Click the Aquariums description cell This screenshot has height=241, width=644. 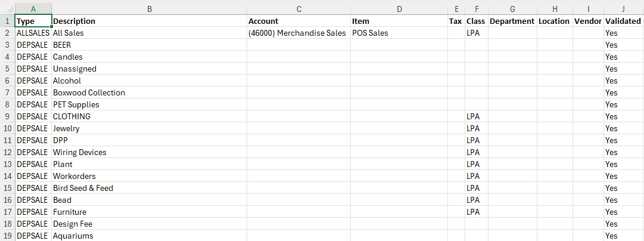click(x=149, y=236)
